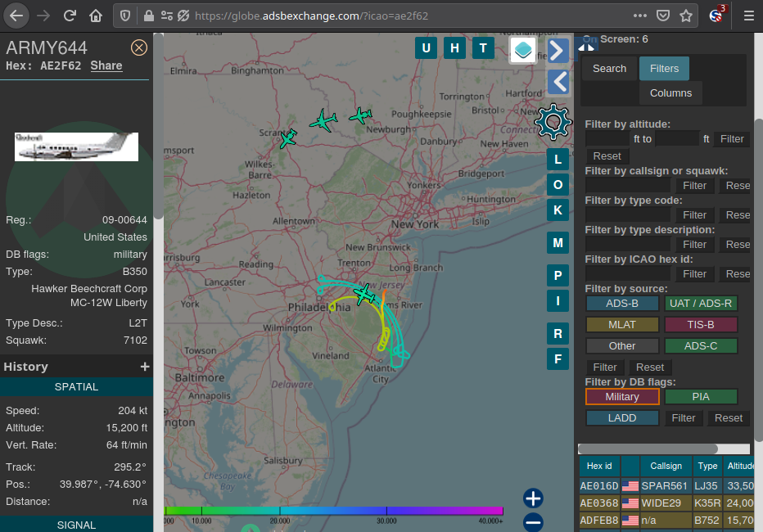
Task: Click the type code input field
Action: 628,215
